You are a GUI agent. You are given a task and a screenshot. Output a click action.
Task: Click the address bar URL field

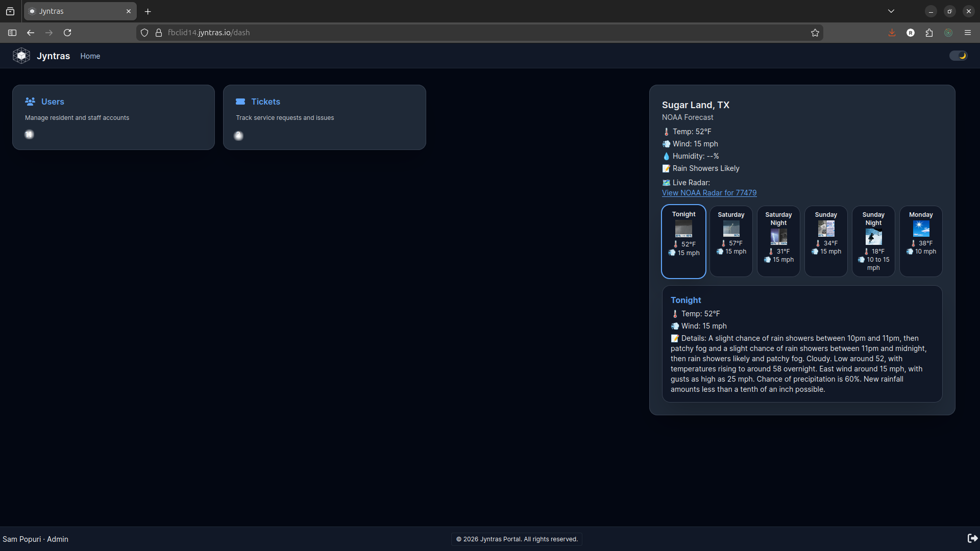[x=459, y=33]
